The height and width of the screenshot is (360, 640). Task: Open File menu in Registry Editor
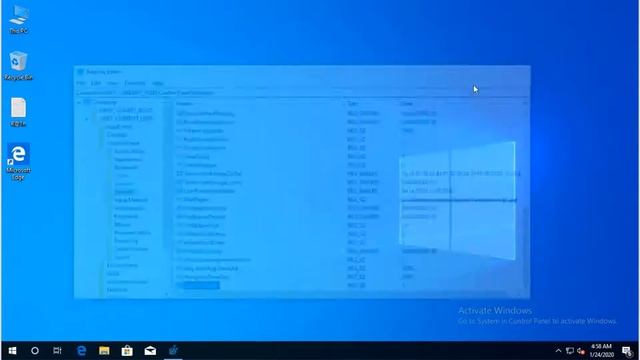click(81, 83)
